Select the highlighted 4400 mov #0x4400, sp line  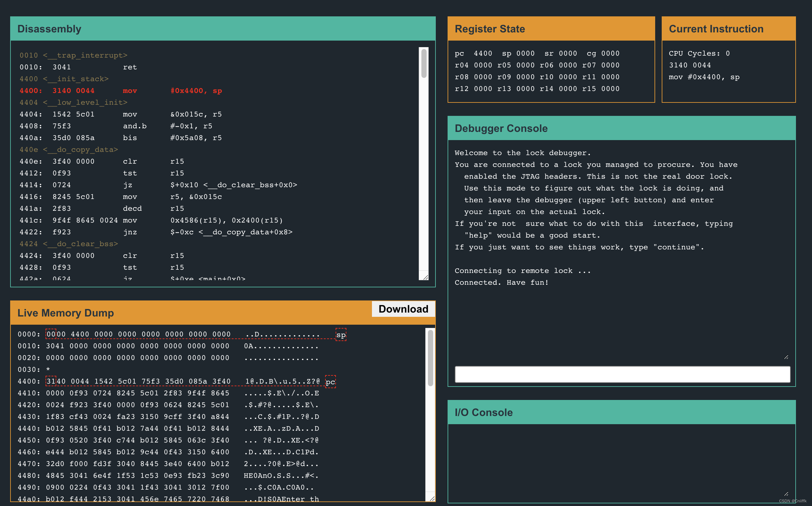pos(120,91)
